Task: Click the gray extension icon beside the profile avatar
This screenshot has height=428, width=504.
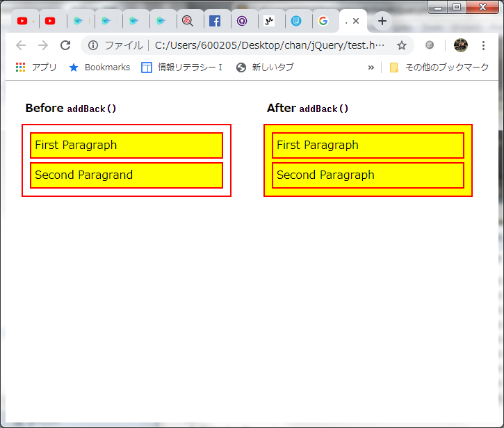Action: click(430, 45)
